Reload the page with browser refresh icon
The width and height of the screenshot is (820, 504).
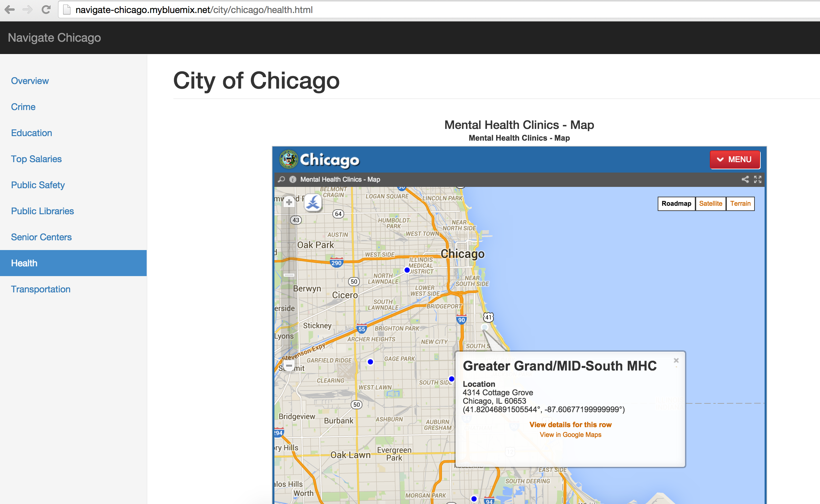coord(46,10)
